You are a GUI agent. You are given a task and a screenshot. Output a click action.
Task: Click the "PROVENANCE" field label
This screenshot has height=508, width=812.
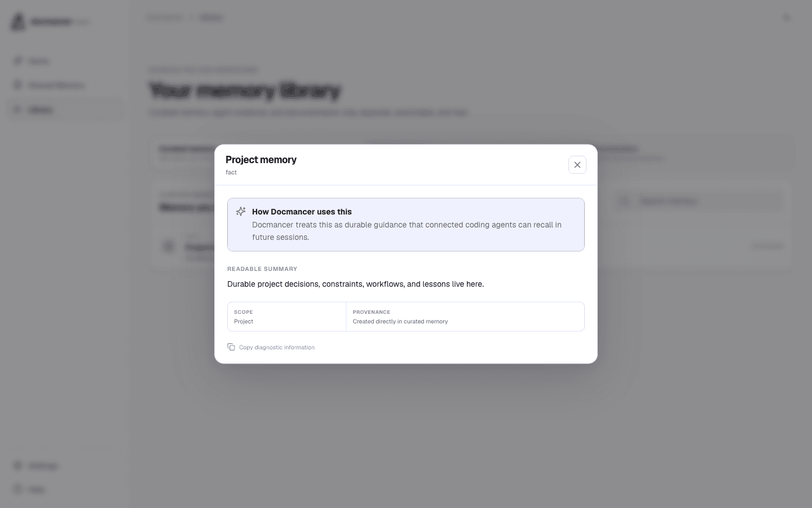372,312
